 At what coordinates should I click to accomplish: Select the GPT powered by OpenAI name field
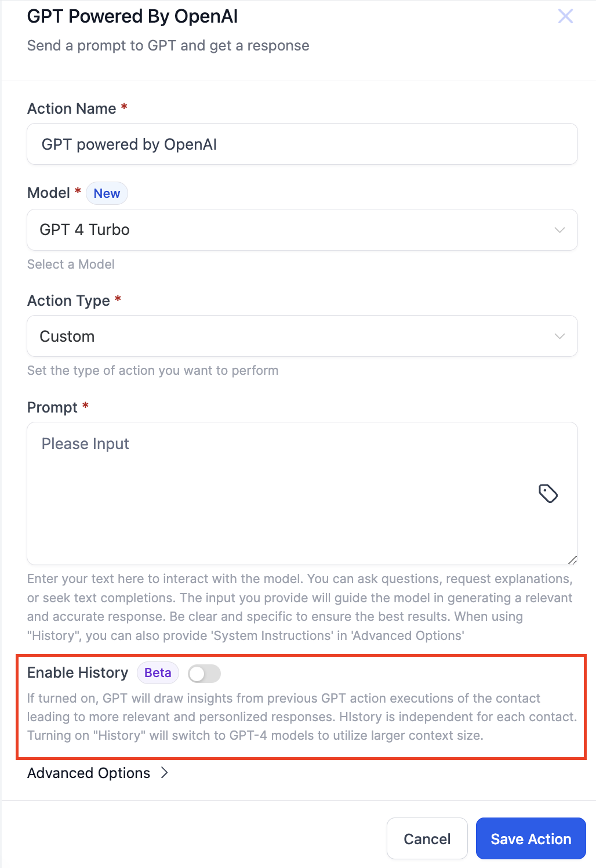click(302, 144)
